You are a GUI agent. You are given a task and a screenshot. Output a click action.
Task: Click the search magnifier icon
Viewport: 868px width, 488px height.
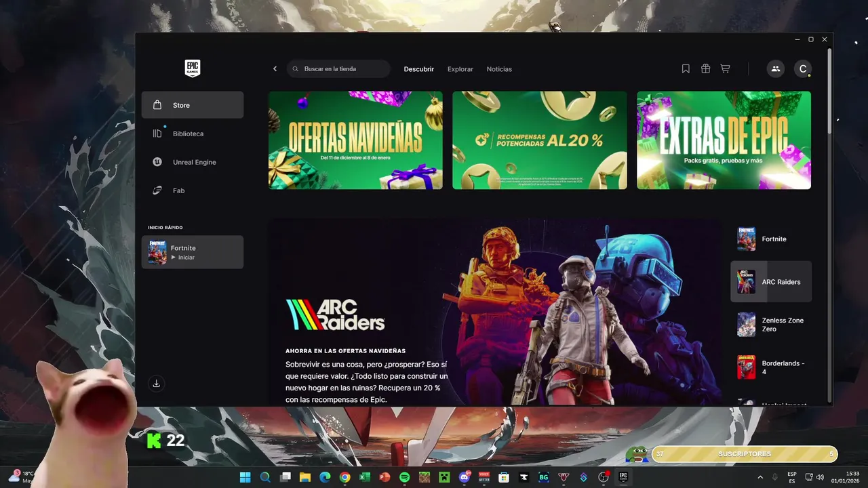coord(295,69)
